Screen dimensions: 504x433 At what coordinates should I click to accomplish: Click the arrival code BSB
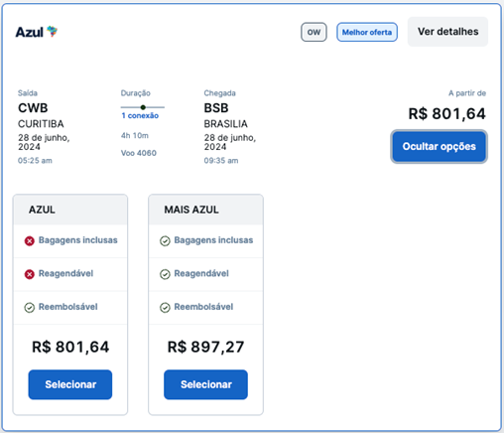coord(216,108)
